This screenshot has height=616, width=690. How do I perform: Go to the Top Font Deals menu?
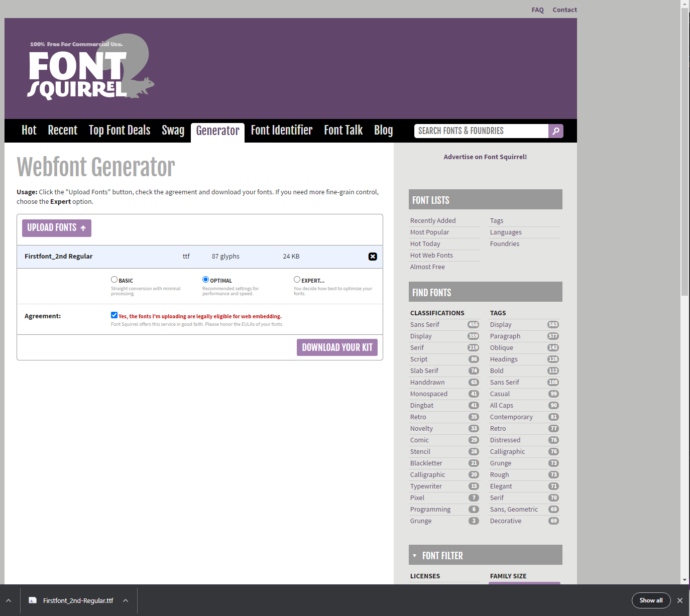point(120,131)
